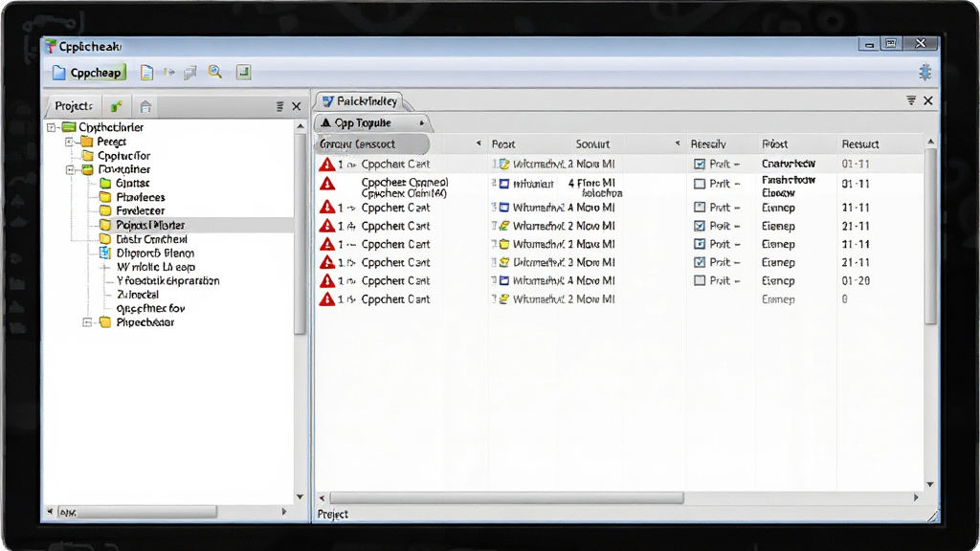Select Pojnas Filarter in project tree
980x551 pixels.
tap(150, 225)
